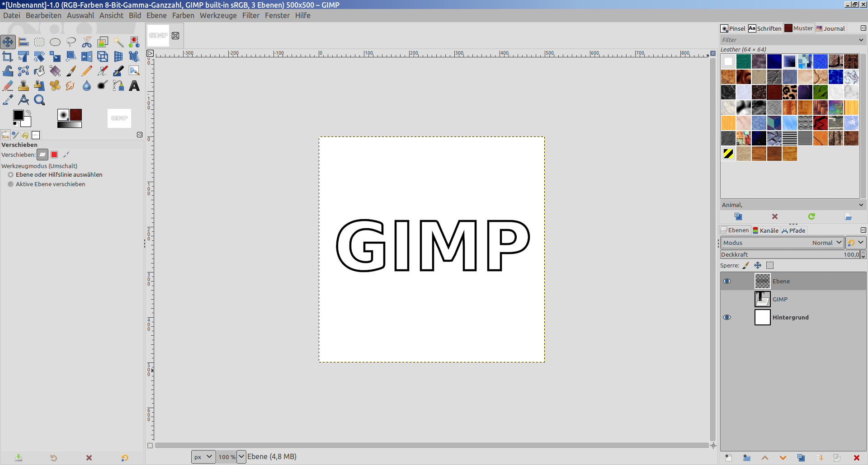
Task: Select the Scissors Select tool
Action: (87, 42)
